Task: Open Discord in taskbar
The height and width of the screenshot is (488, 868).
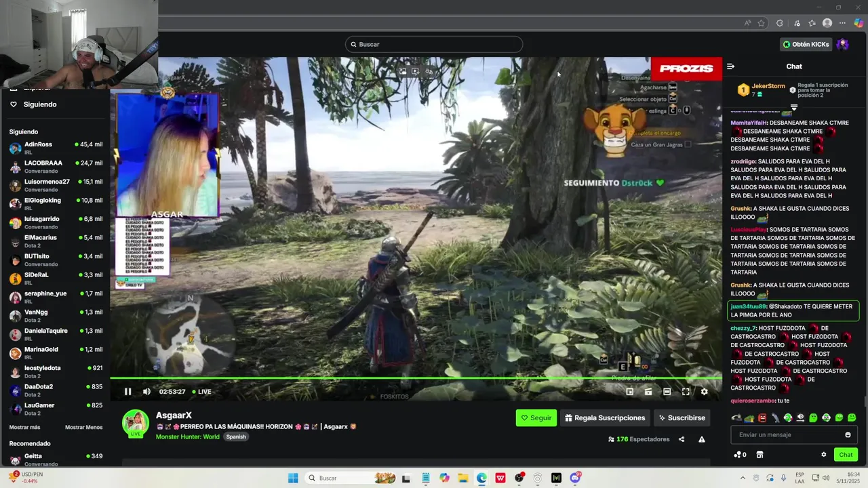Action: pos(575,478)
